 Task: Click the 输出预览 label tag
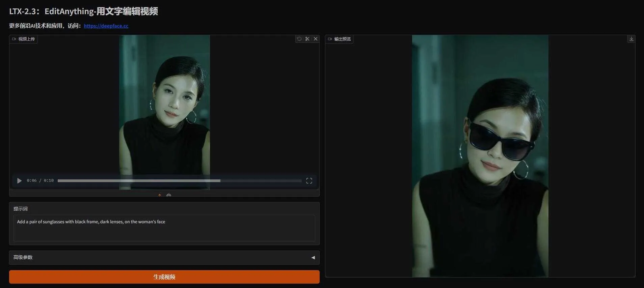340,39
